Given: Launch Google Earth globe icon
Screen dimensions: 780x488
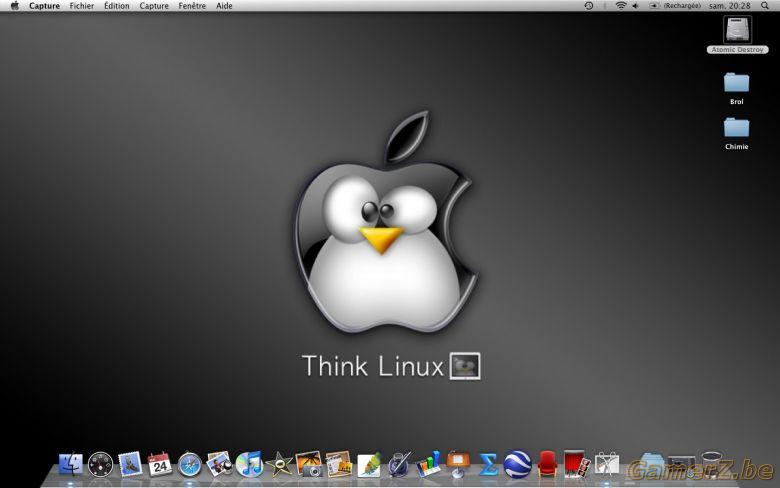Looking at the screenshot, I should click(517, 464).
